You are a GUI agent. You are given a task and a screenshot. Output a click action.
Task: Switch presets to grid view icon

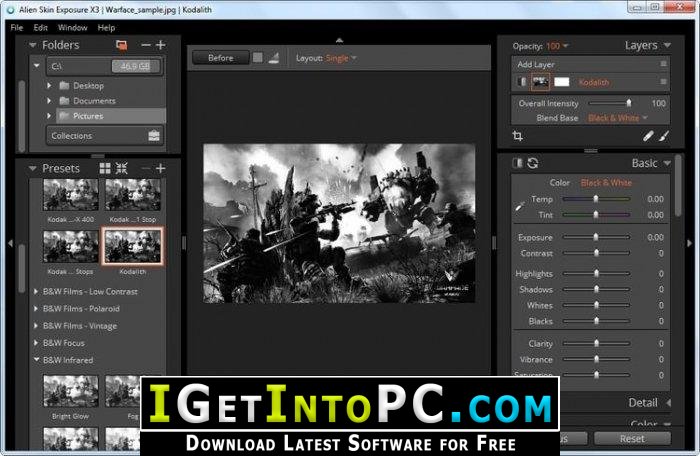[x=105, y=168]
